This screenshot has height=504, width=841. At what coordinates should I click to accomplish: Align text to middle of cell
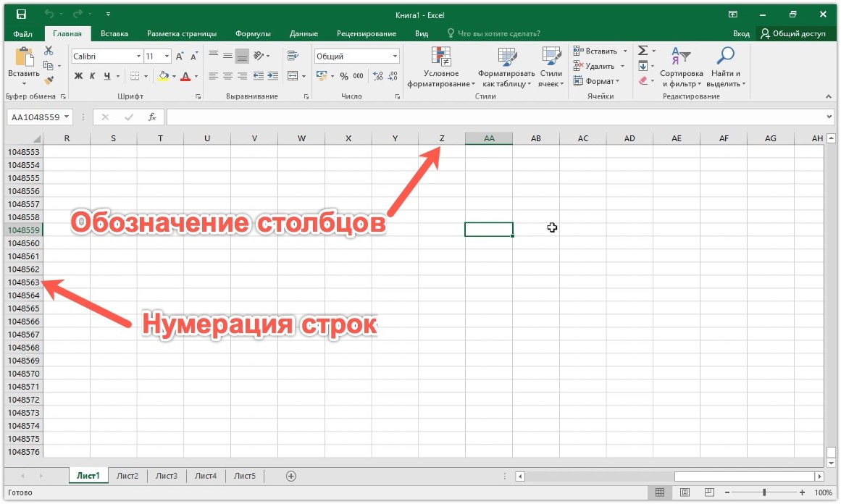(x=227, y=56)
